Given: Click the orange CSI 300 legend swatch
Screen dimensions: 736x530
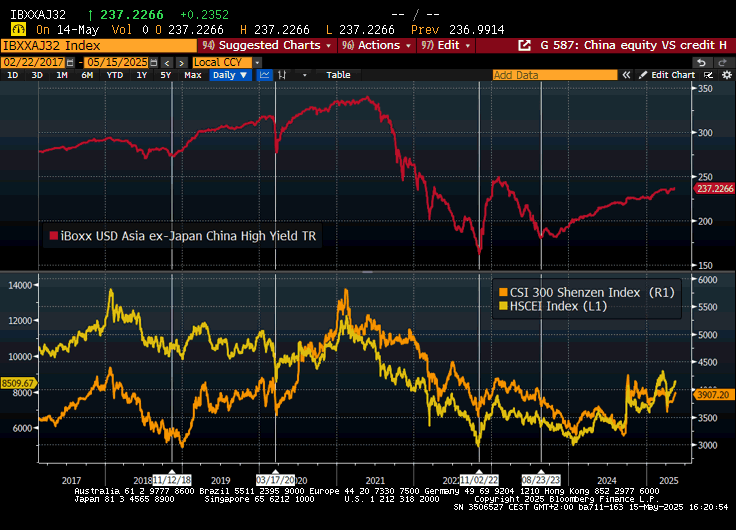Looking at the screenshot, I should (x=503, y=292).
